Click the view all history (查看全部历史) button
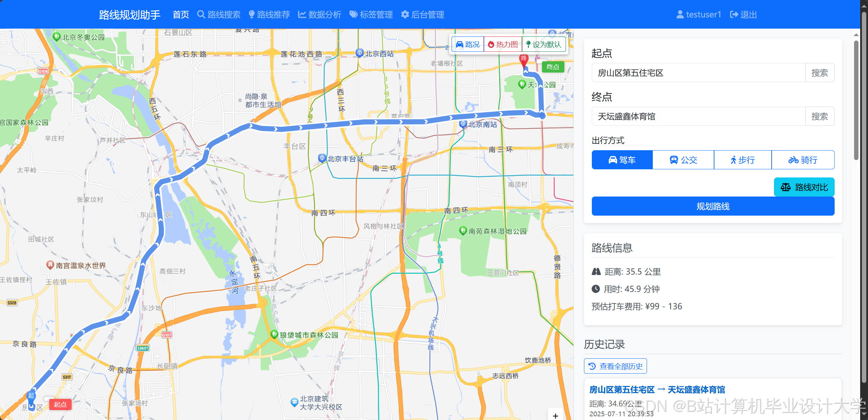Viewport: 868px width, 420px height. pos(615,366)
